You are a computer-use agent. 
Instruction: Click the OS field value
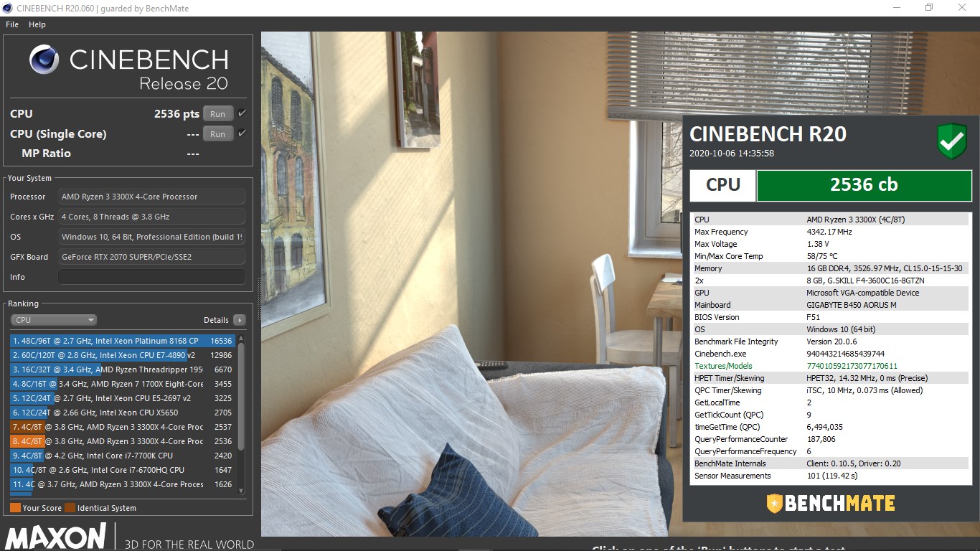tap(151, 237)
